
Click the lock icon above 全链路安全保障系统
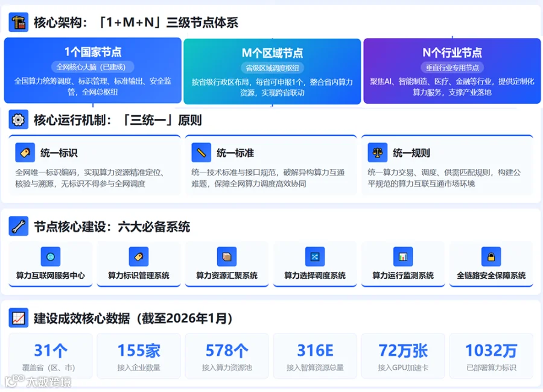click(491, 256)
